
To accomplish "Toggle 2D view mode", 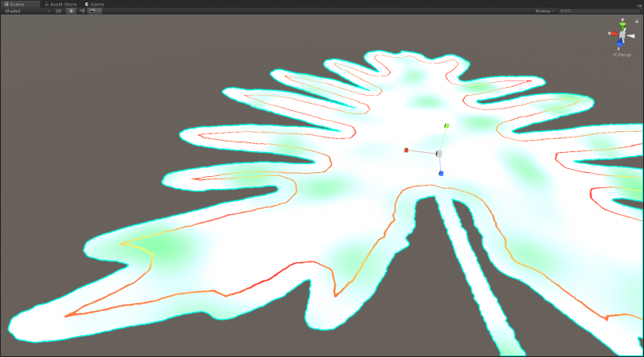I will pos(58,11).
